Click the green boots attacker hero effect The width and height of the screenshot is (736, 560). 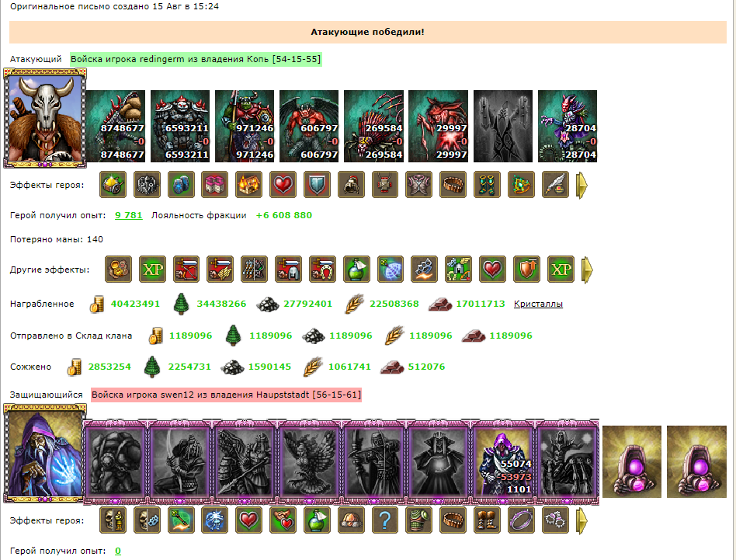coord(487,185)
